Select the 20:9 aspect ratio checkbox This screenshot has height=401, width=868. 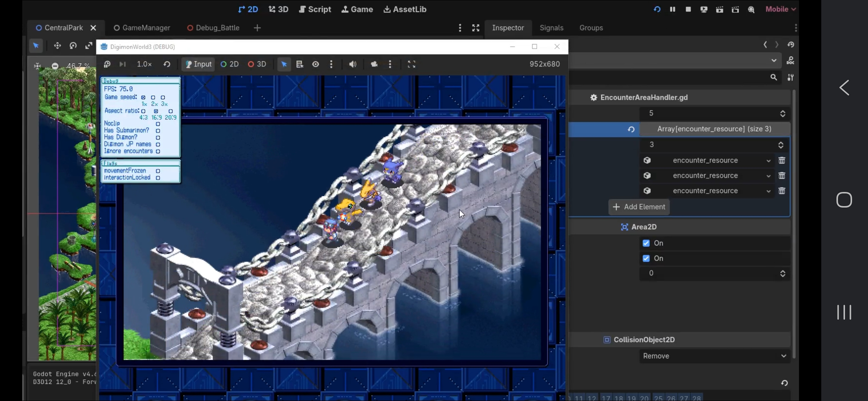[171, 111]
